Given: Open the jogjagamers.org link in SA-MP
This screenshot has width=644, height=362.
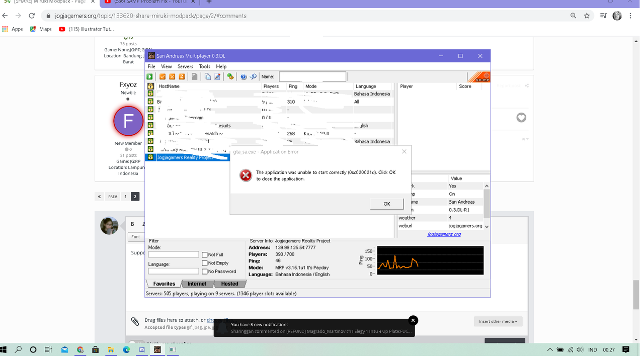Looking at the screenshot, I should pyautogui.click(x=444, y=234).
